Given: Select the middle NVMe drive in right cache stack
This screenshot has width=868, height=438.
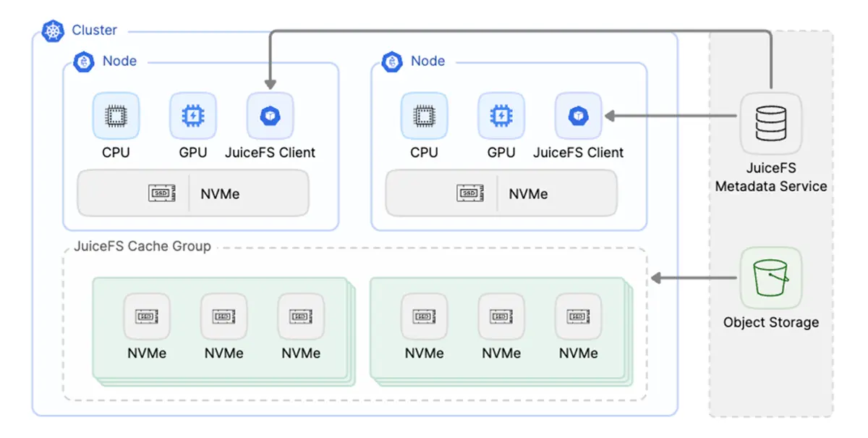Looking at the screenshot, I should click(501, 316).
